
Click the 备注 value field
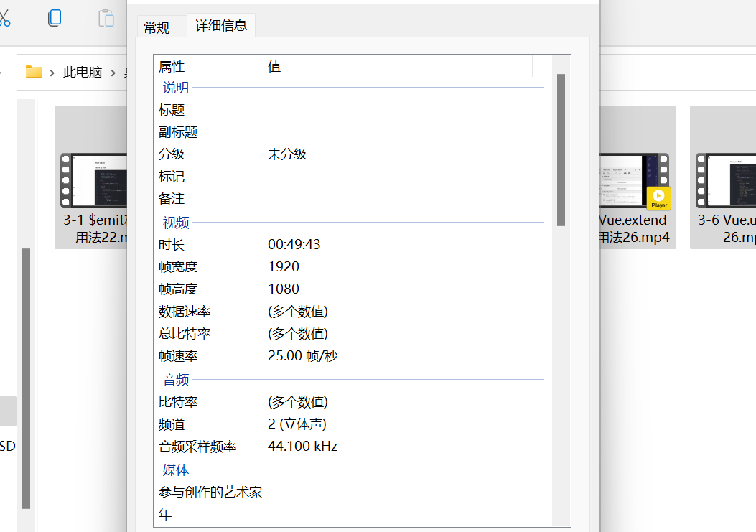tap(359, 198)
